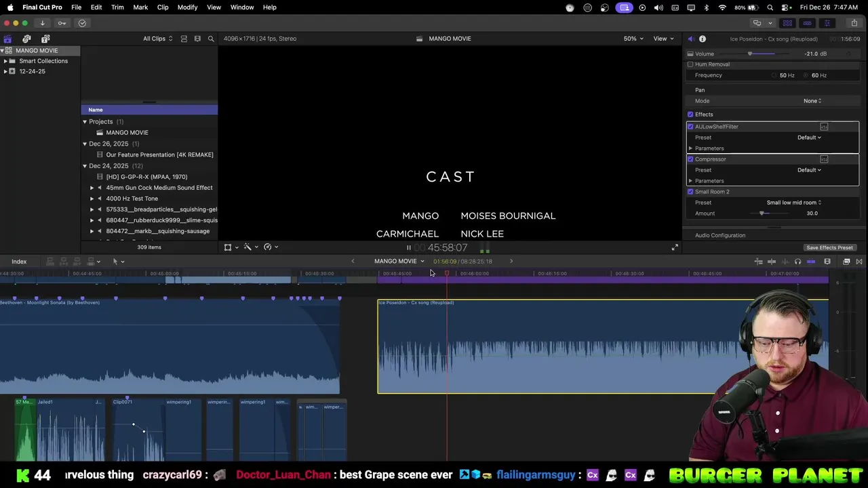This screenshot has width=868, height=488.
Task: Select the 60 Hz frequency radio
Action: click(806, 75)
